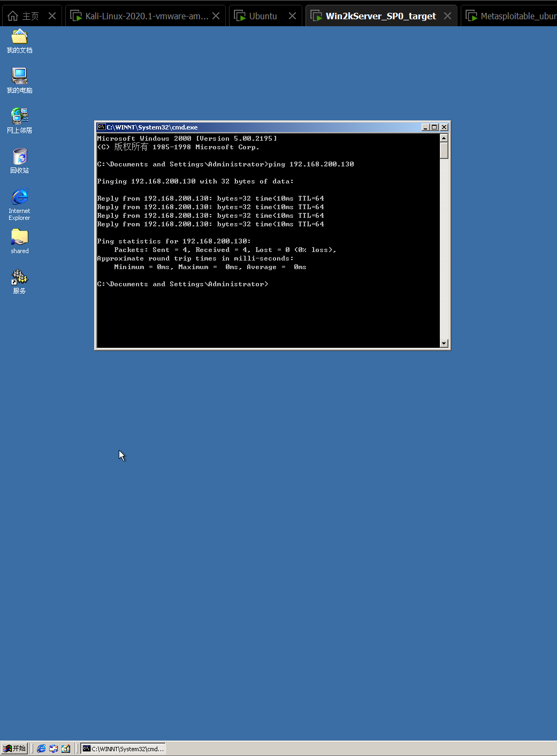Close the Kali-Linux tab
The width and height of the screenshot is (557, 756).
tap(216, 16)
